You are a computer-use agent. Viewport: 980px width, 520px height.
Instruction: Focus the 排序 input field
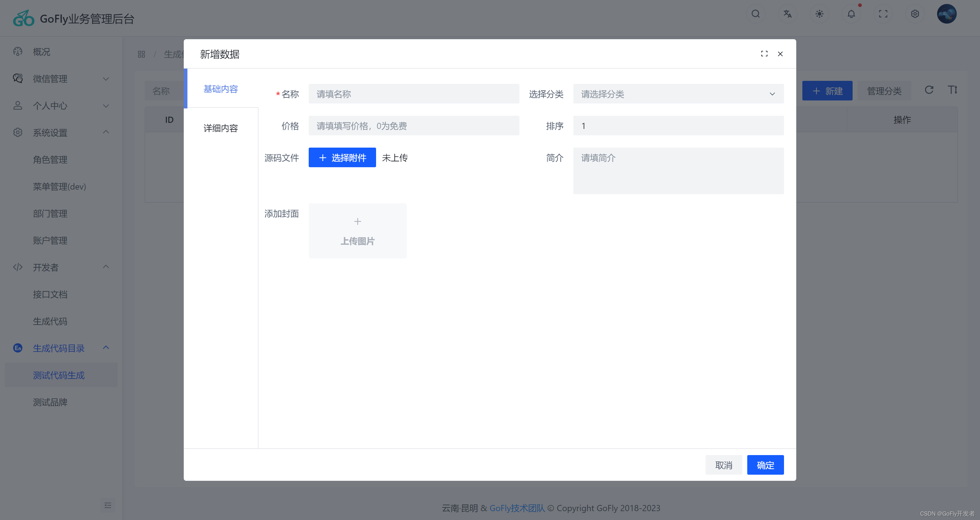(678, 126)
